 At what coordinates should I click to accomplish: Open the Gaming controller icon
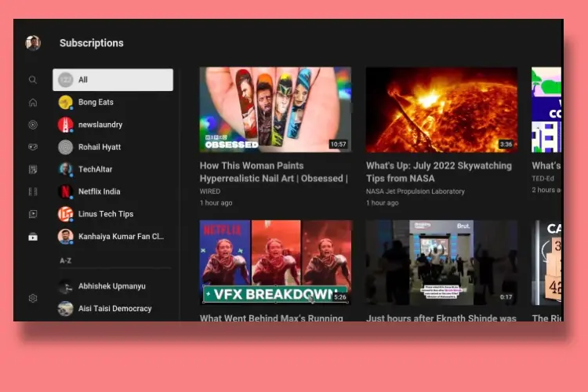(x=33, y=147)
